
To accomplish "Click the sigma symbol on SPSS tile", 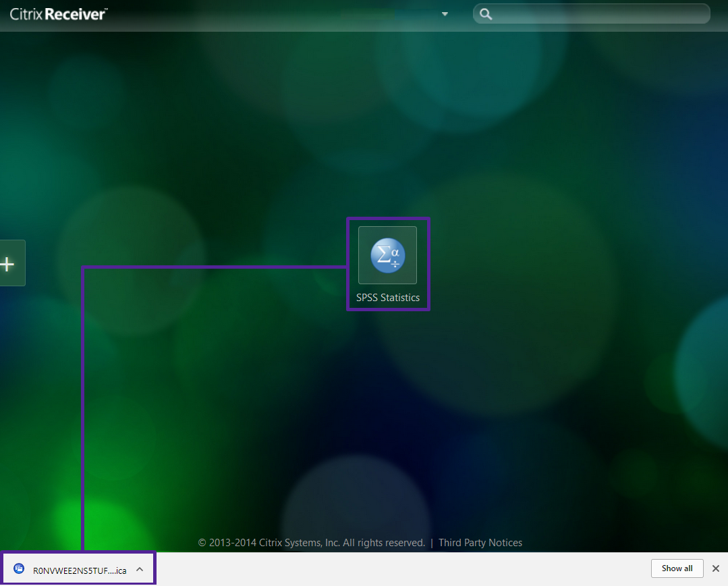I will [x=383, y=255].
